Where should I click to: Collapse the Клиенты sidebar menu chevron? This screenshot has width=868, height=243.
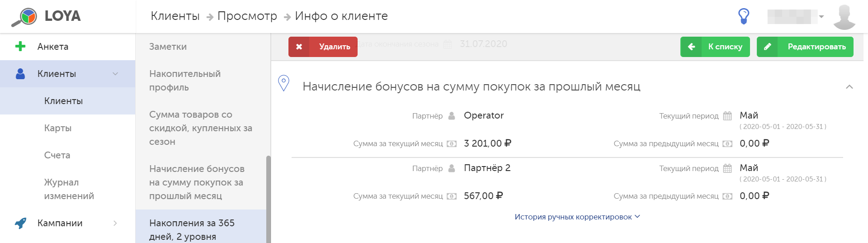115,74
